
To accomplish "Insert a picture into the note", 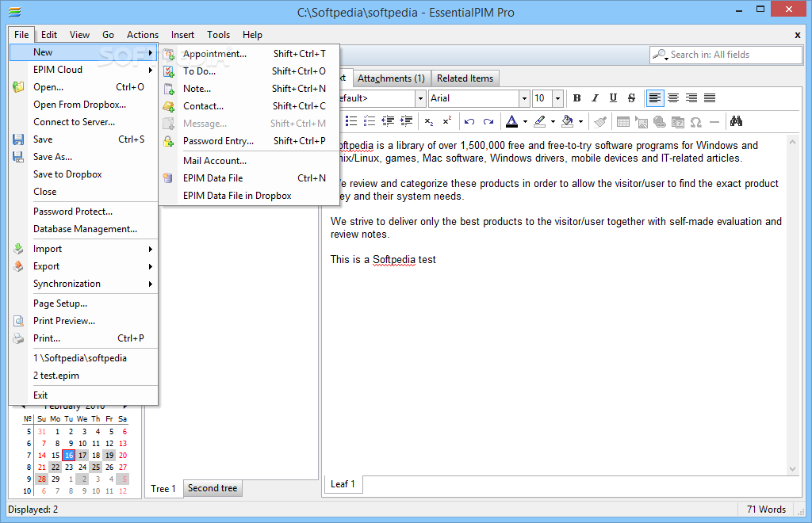I will (642, 121).
